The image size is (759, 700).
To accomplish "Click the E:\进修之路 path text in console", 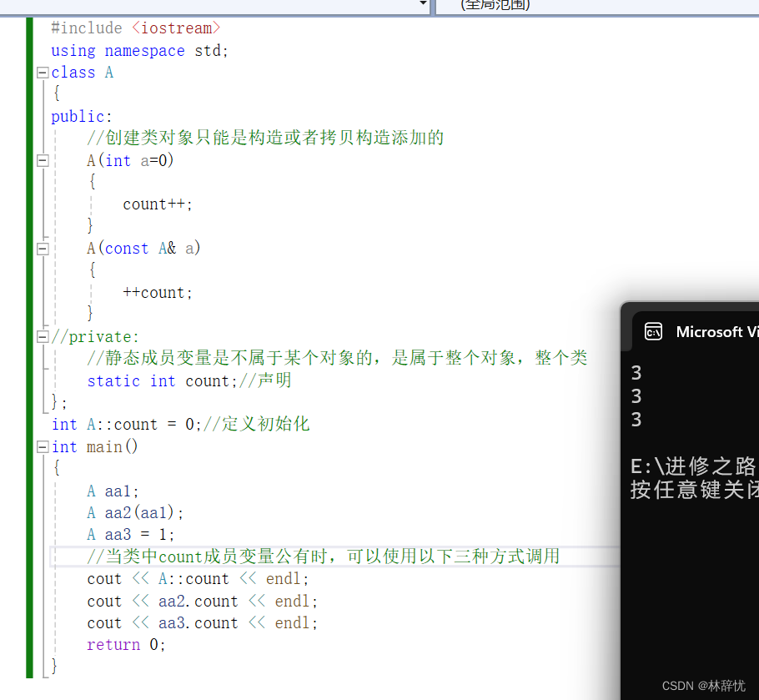I will tap(693, 466).
